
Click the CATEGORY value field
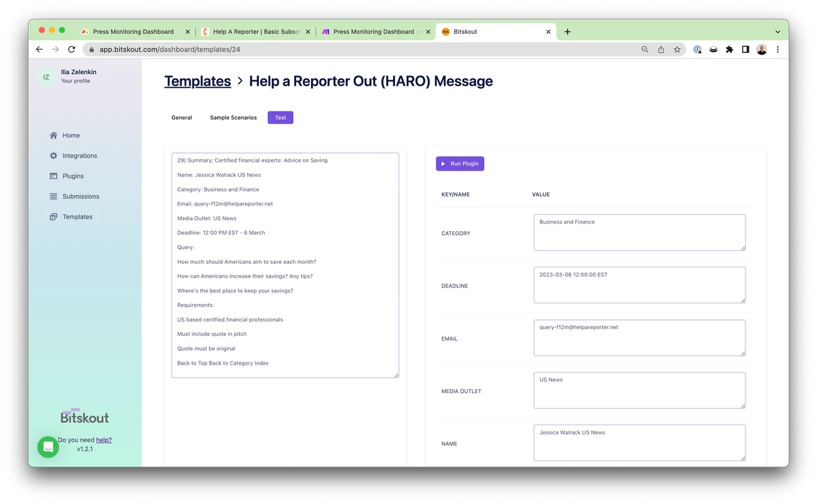(x=639, y=233)
